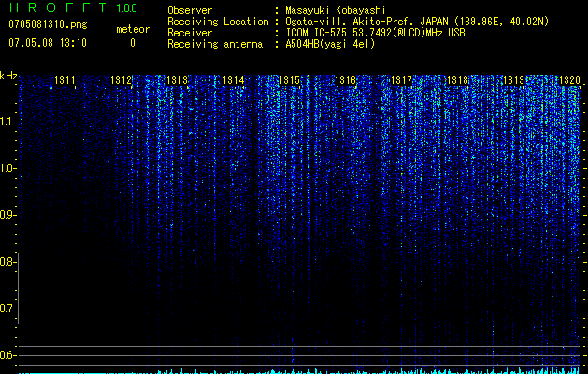Viewport: 588px width, 374px height.
Task: Select observer name Masayuki Kobayashi
Action: point(336,10)
